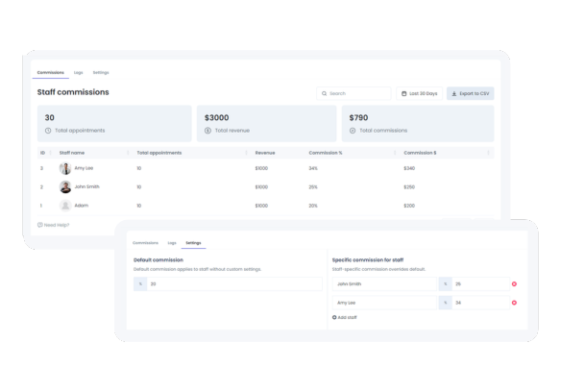
Task: Export commissions to CSV
Action: tap(470, 93)
